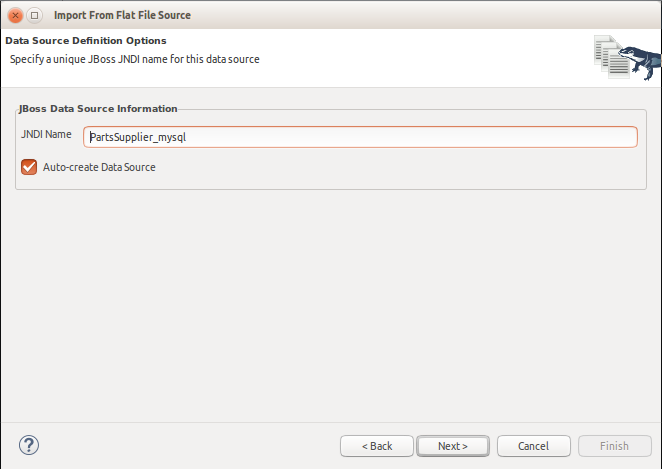Click the Specify a unique JBoss JNDI name description
662x469 pixels.
point(134,59)
